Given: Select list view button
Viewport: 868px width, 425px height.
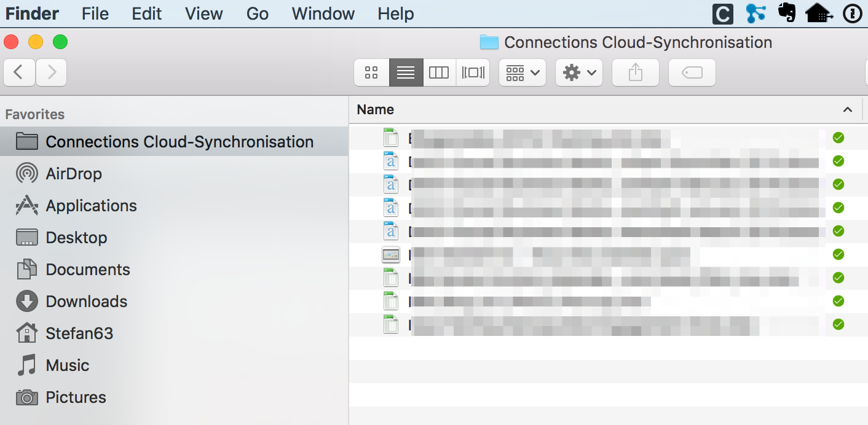Looking at the screenshot, I should [406, 73].
